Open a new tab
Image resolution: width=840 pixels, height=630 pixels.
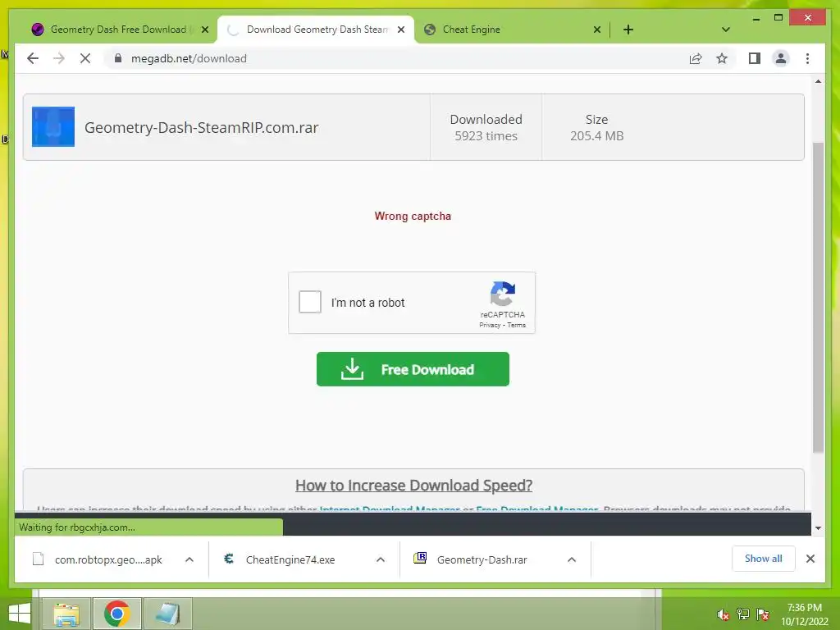click(628, 30)
